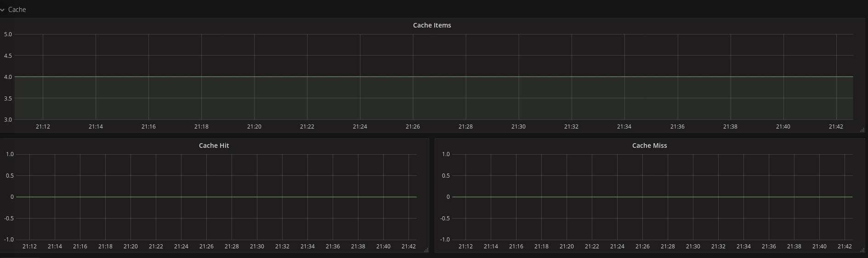This screenshot has width=868, height=258.
Task: Click the 21:20 time label in Cache Items
Action: click(254, 127)
